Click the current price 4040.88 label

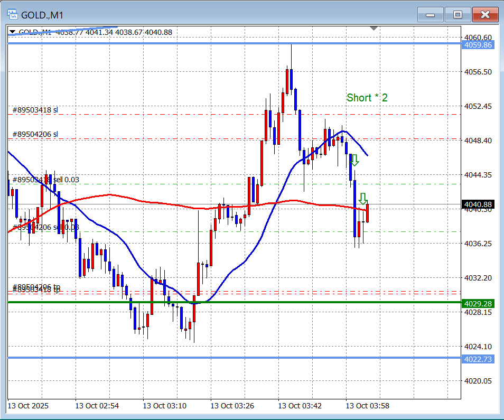tap(478, 204)
